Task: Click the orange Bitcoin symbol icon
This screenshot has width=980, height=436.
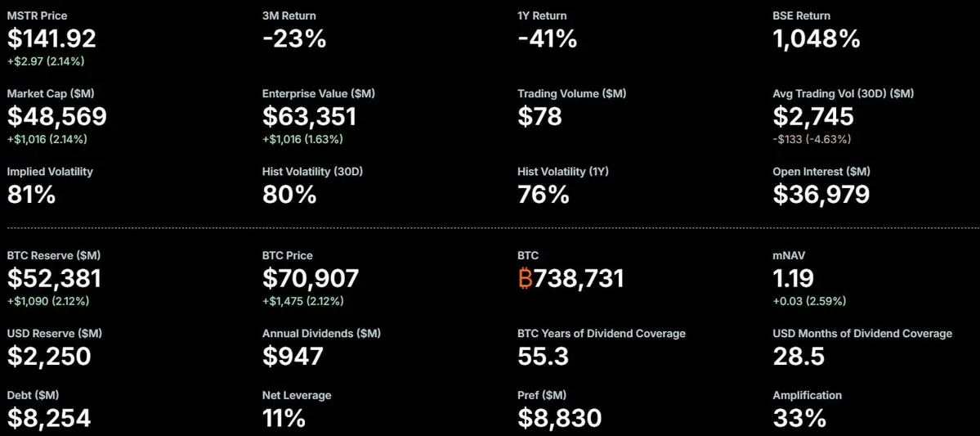Action: [x=525, y=278]
